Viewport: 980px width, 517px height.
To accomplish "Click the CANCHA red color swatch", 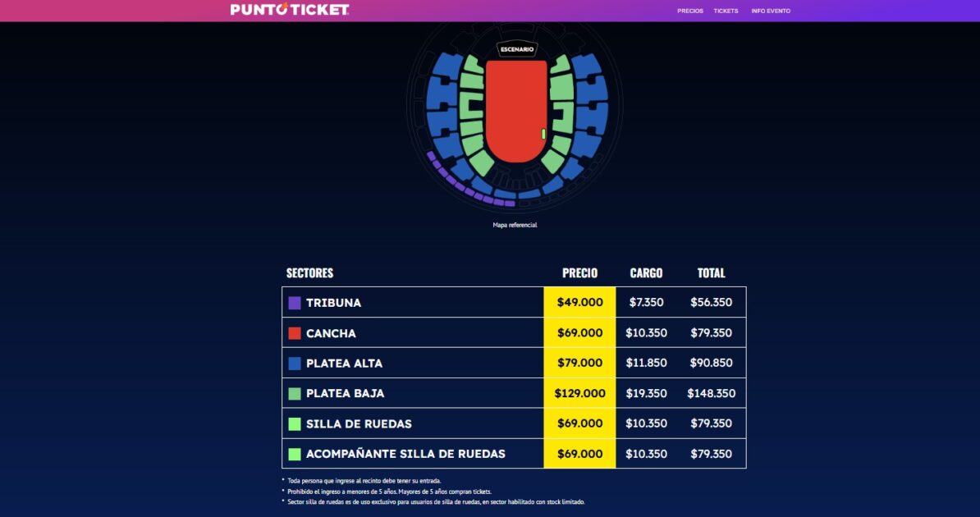I will click(x=295, y=332).
